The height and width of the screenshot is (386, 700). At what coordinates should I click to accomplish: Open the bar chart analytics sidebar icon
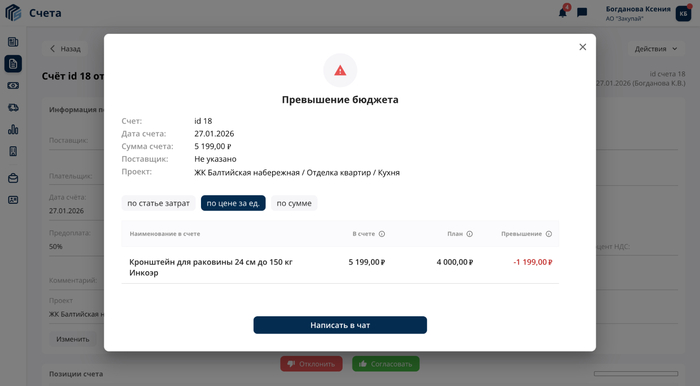click(x=13, y=129)
